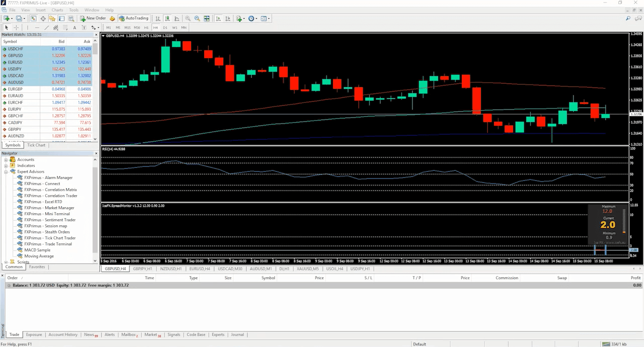This screenshot has width=644, height=347.
Task: Switch chart to candlestick display
Action: [167, 19]
